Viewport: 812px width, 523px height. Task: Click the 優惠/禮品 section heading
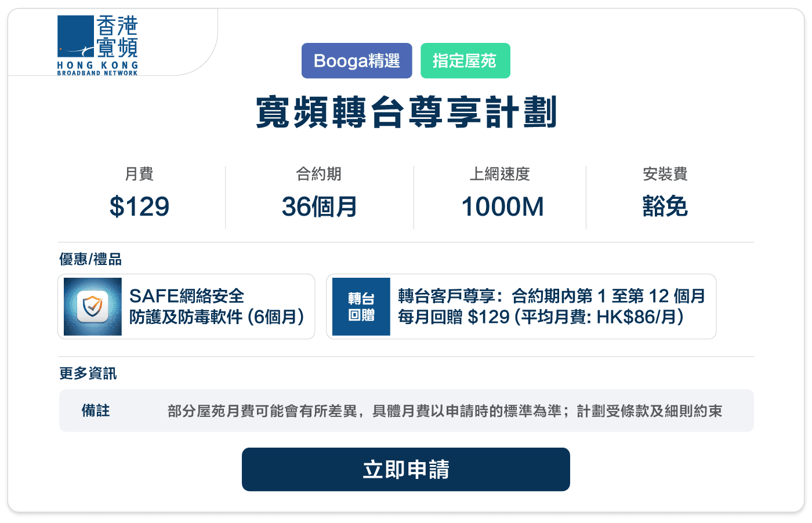pyautogui.click(x=90, y=259)
